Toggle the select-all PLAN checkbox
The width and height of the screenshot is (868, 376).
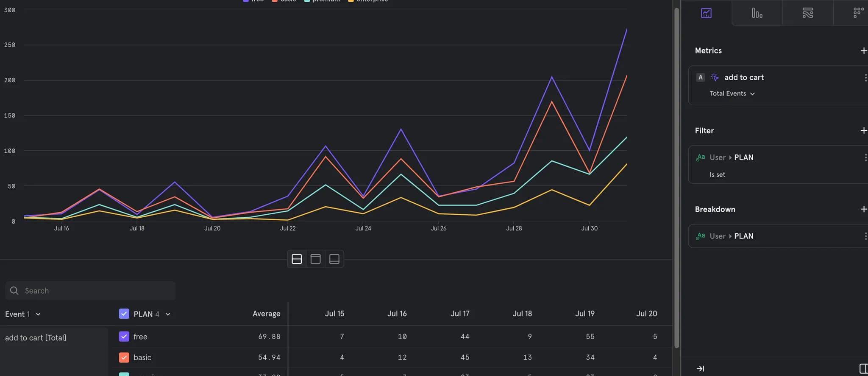(124, 314)
